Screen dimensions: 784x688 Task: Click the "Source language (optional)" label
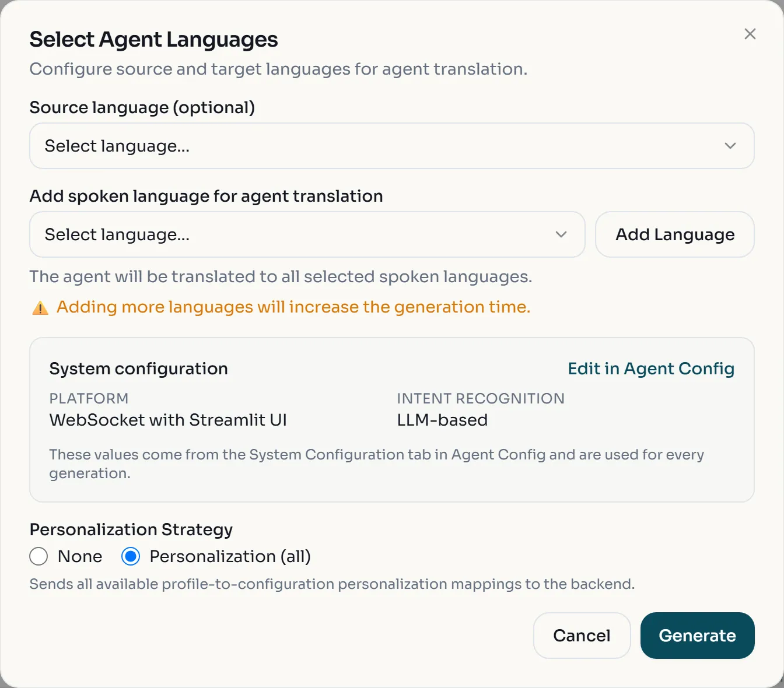[x=142, y=107]
